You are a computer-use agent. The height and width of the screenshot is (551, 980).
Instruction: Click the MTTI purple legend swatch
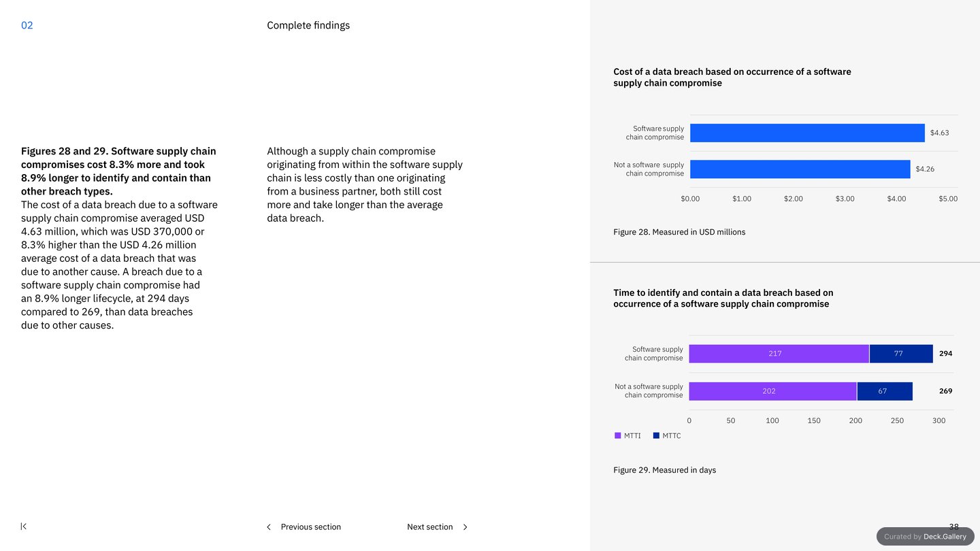point(618,435)
